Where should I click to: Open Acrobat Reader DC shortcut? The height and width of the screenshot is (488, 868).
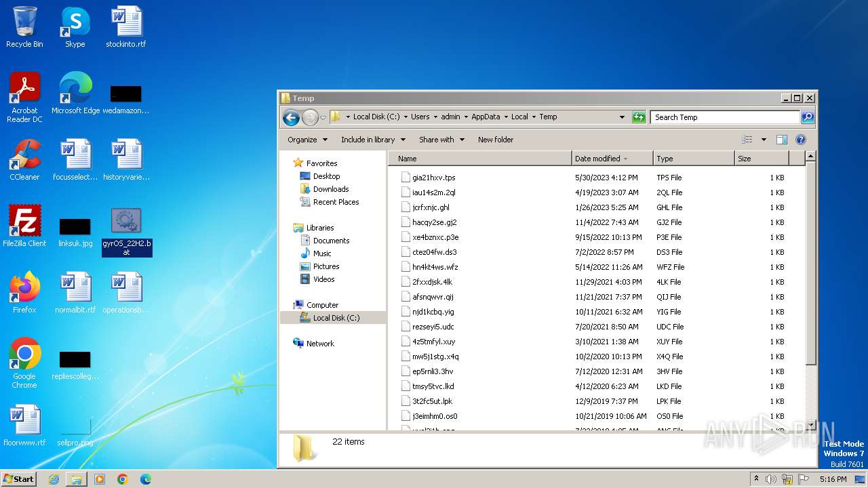(24, 97)
